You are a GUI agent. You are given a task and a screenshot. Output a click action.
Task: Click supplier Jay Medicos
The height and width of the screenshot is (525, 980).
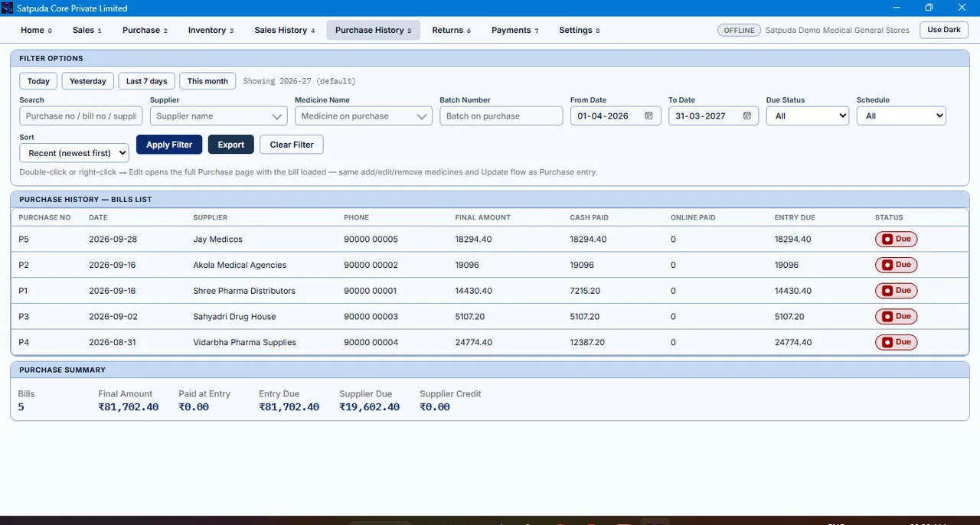[217, 240]
